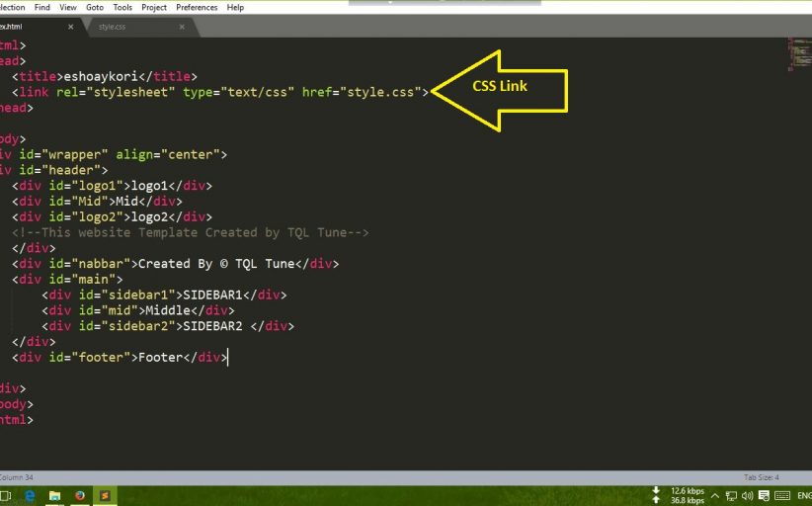Launch Firefox from the taskbar
Screen dimensions: 812x506
tap(79, 495)
